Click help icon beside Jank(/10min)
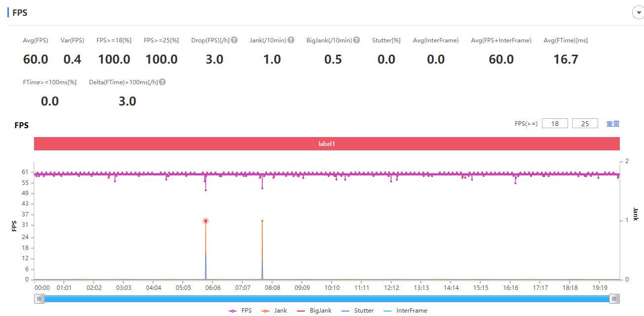The height and width of the screenshot is (316, 644). pyautogui.click(x=291, y=40)
